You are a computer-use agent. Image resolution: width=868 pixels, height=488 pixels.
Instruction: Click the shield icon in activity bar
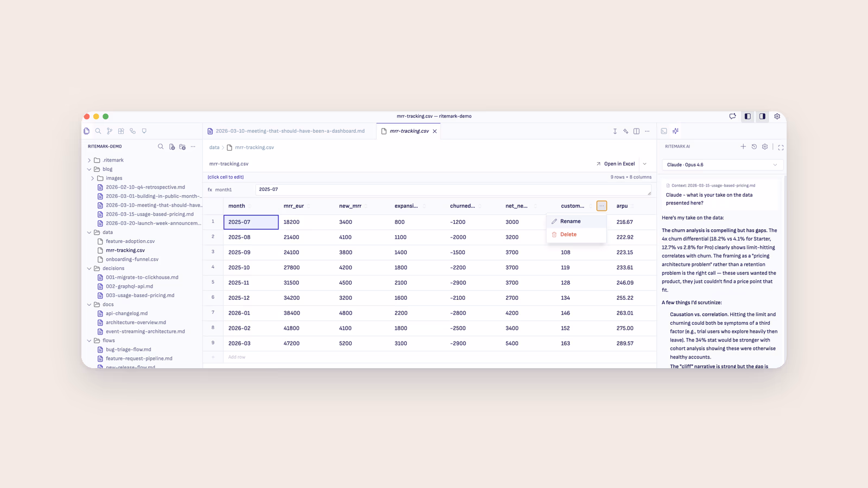(x=144, y=131)
